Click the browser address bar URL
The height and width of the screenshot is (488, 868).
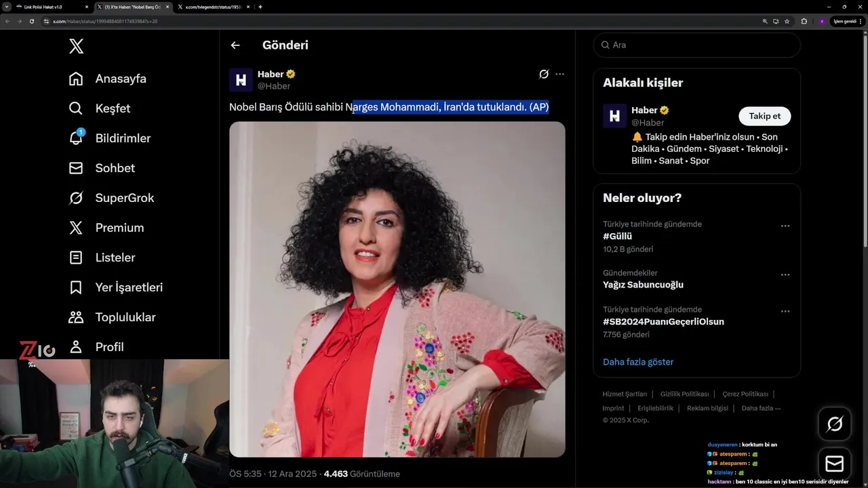tap(105, 21)
